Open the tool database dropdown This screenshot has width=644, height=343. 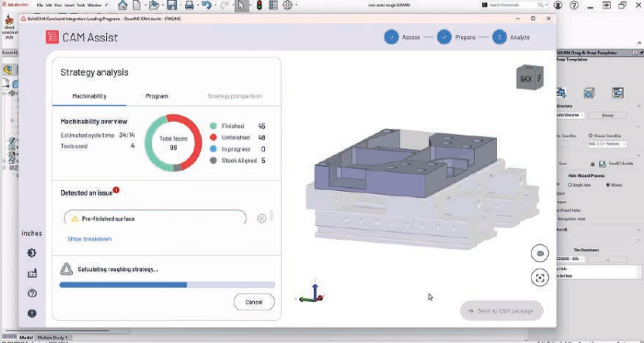coord(570,258)
